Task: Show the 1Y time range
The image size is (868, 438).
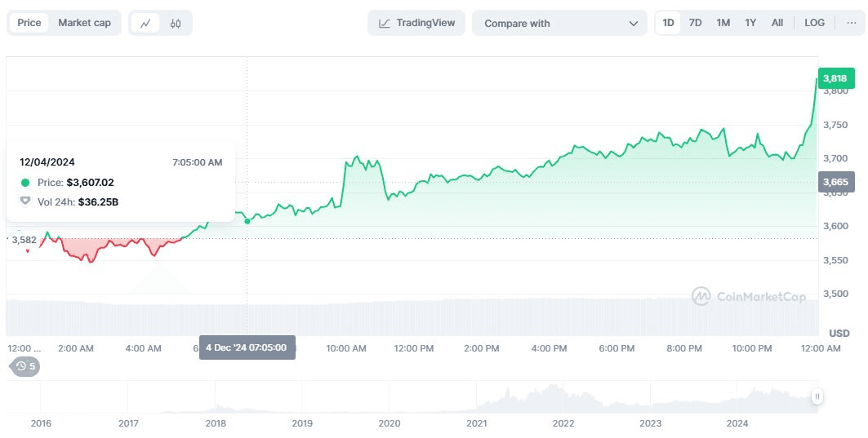Action: pos(750,23)
